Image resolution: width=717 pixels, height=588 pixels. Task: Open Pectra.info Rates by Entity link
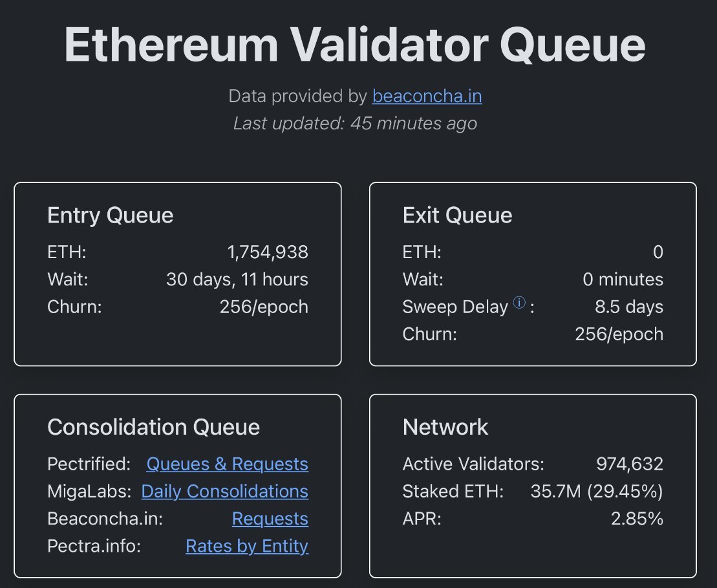[x=246, y=546]
